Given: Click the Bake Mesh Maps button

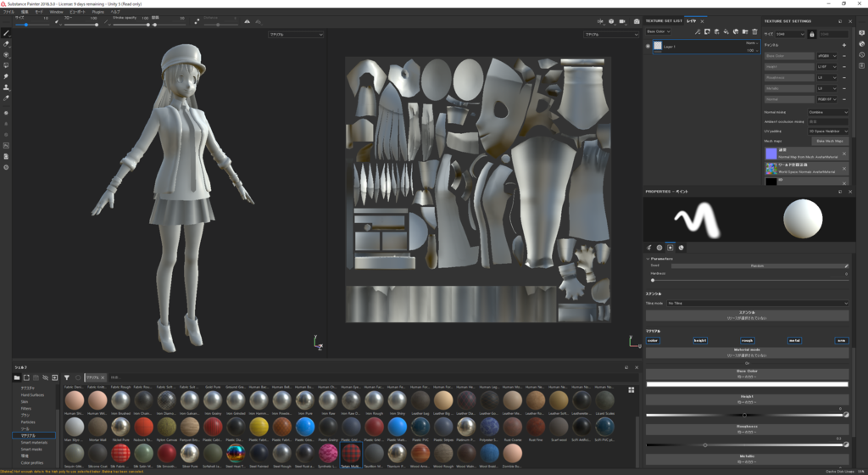Looking at the screenshot, I should pyautogui.click(x=829, y=141).
